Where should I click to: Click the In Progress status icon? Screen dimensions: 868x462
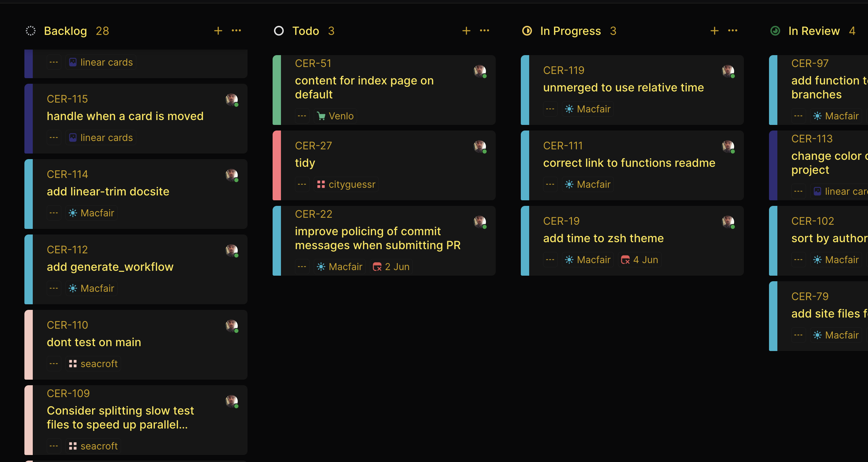(527, 31)
